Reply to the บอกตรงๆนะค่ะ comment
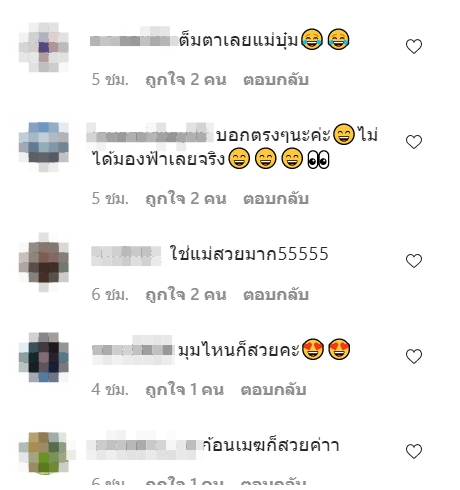This screenshot has width=460, height=490. [x=276, y=199]
